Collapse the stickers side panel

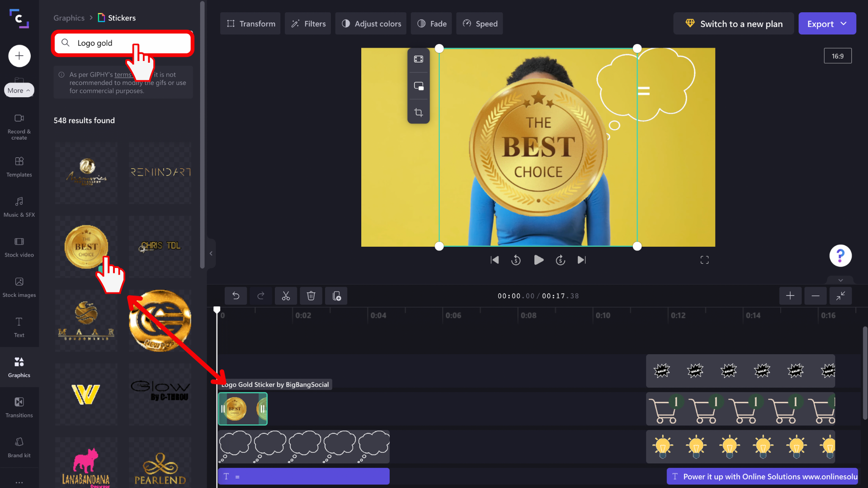[211, 253]
